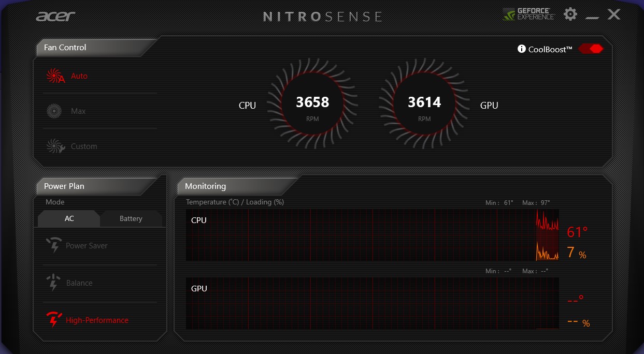Choose High-Performance plan icon
644x354 pixels.
click(x=54, y=320)
